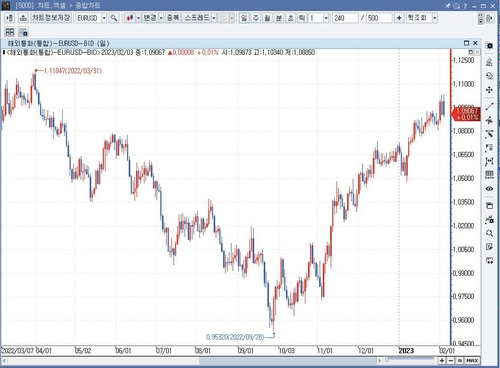The width and height of the screenshot is (500, 368).
Task: Zoom out with the bottom minus button
Action: [451, 360]
